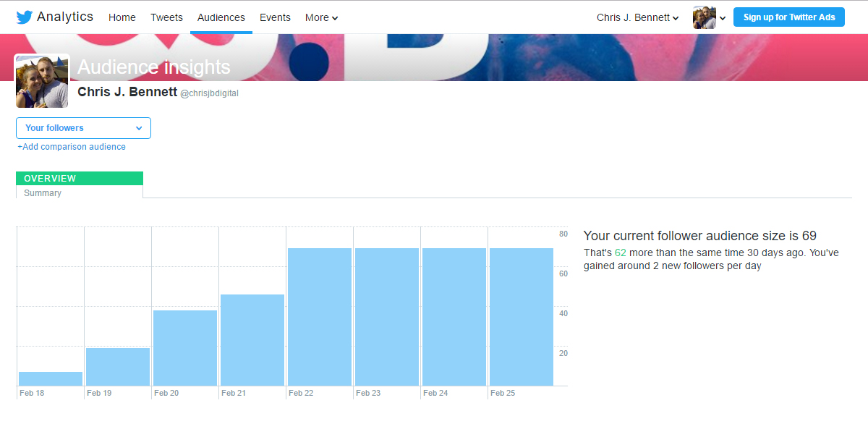Click the 80 y-axis value
This screenshot has height=437, width=868.
point(563,234)
